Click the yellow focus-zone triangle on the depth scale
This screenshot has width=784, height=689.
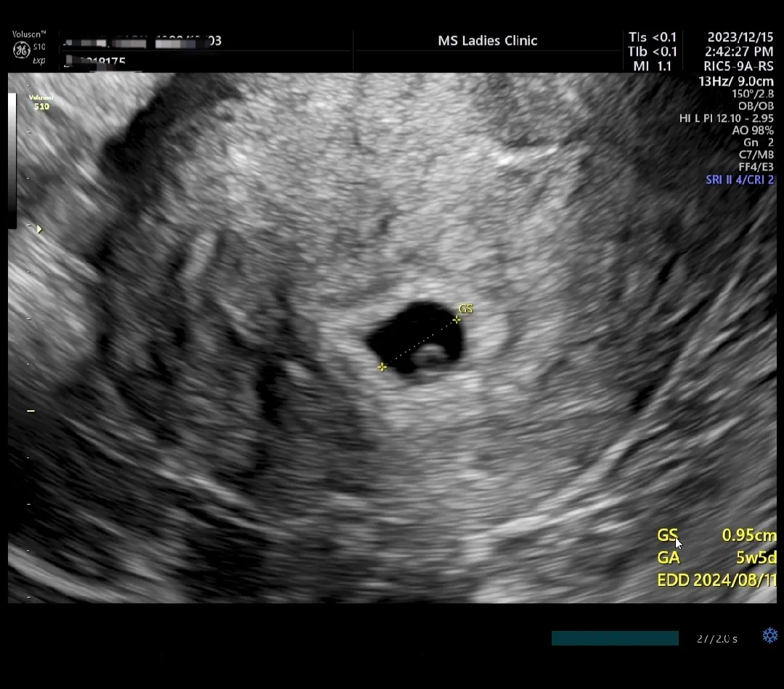pos(39,229)
